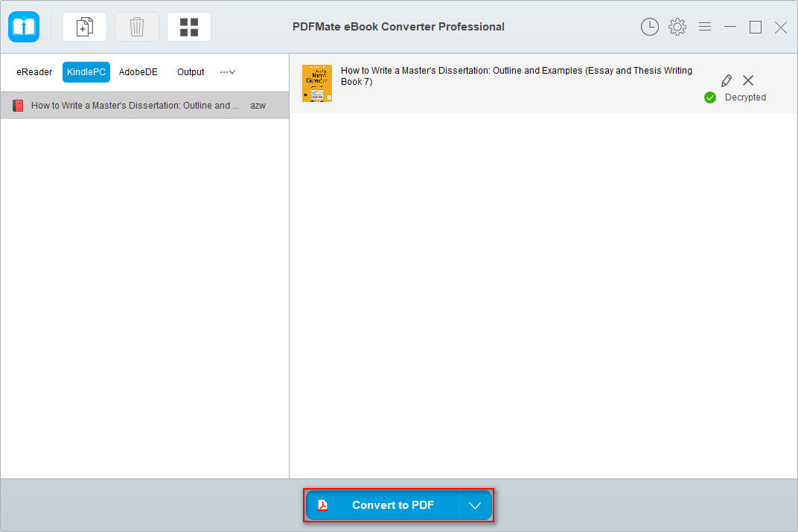Click the orange book cover thumbnail
Image resolution: width=798 pixels, height=532 pixels.
[317, 83]
